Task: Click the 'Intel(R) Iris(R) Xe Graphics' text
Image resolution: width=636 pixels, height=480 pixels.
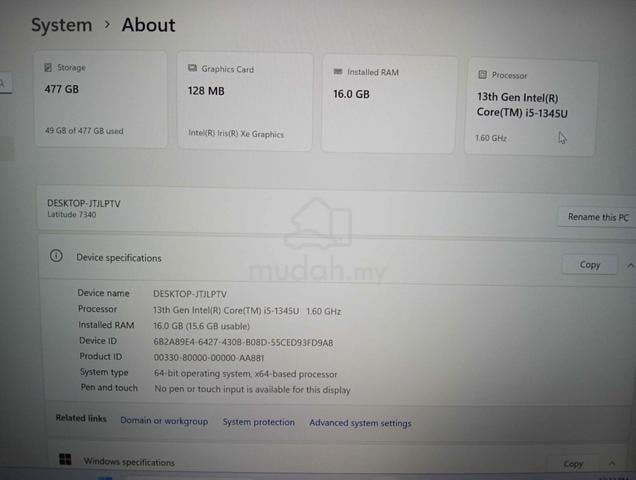Action: click(x=236, y=133)
